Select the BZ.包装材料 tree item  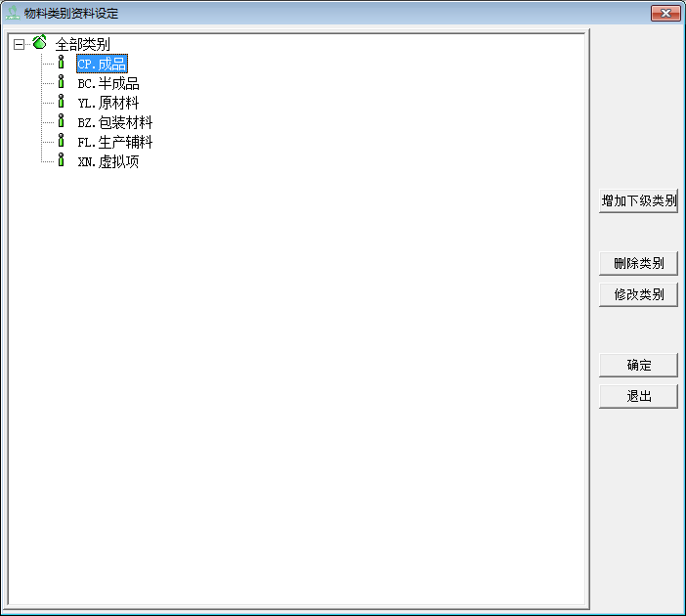[x=114, y=122]
